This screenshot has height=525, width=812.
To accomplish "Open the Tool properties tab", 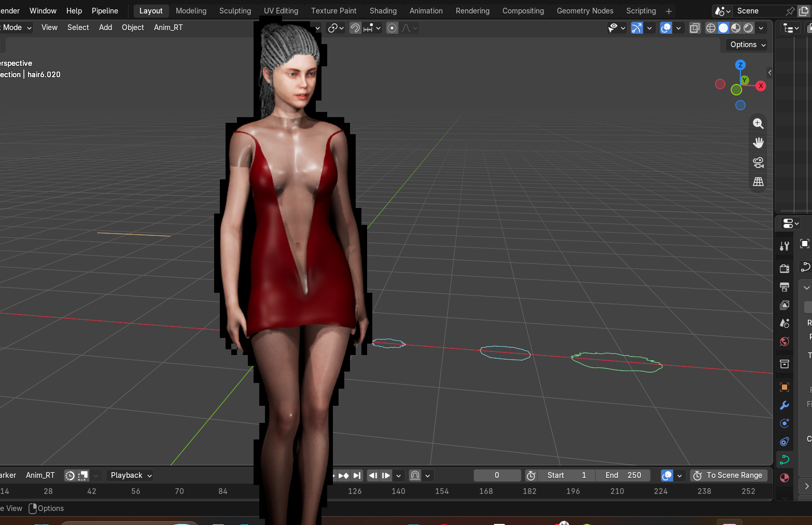I will (785, 246).
